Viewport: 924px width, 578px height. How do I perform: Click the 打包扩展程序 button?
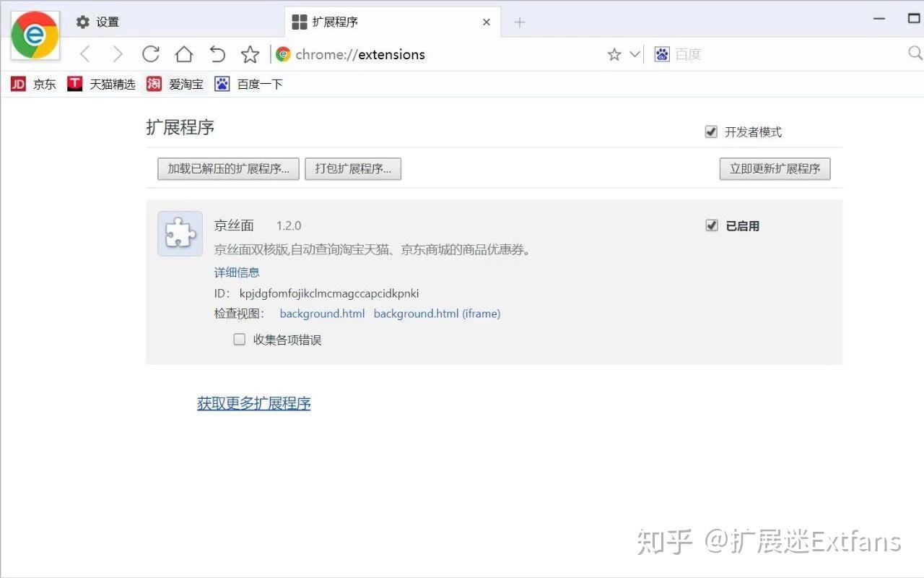point(353,169)
